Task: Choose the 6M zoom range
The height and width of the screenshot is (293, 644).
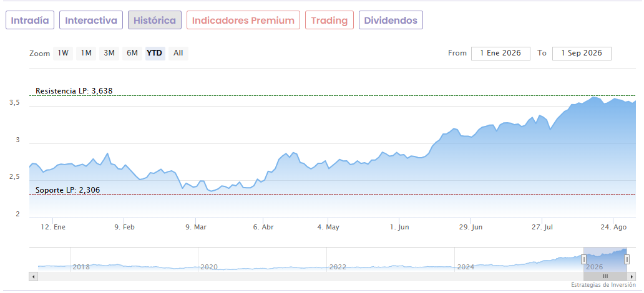Action: (x=132, y=54)
